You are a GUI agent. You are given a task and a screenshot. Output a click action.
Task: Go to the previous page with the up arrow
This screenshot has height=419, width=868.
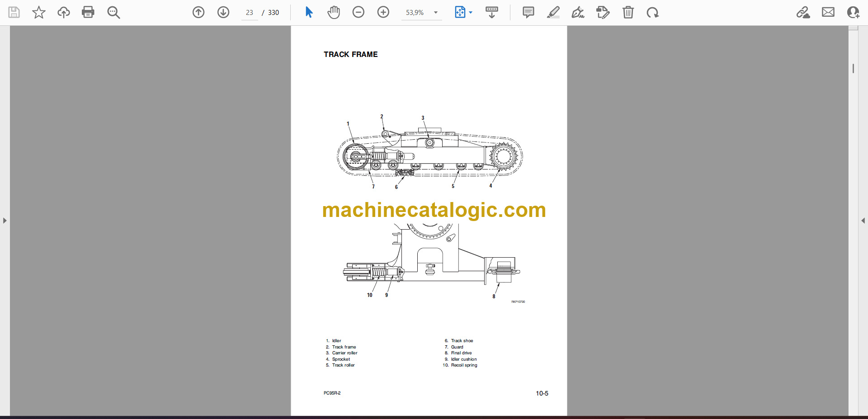tap(198, 12)
